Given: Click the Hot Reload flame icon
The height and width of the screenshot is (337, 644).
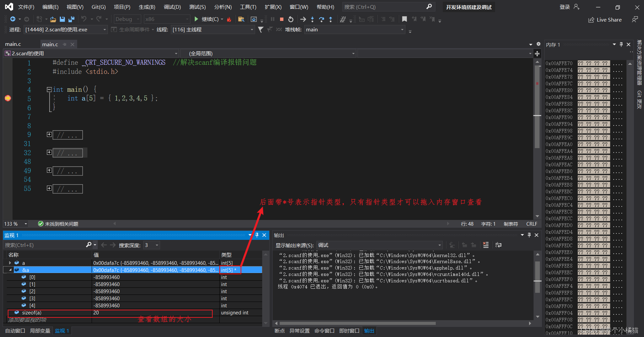Looking at the screenshot, I should pyautogui.click(x=229, y=19).
